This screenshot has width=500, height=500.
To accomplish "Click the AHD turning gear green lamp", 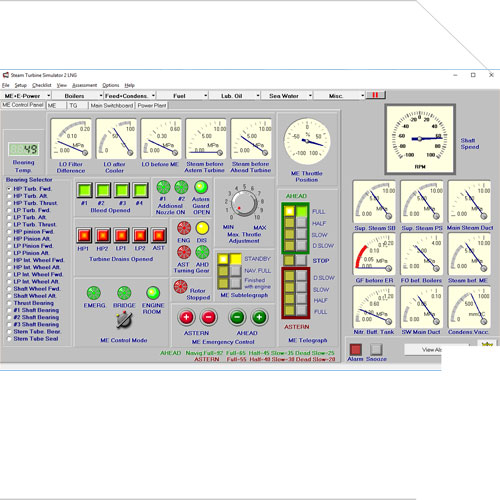I will tap(202, 252).
